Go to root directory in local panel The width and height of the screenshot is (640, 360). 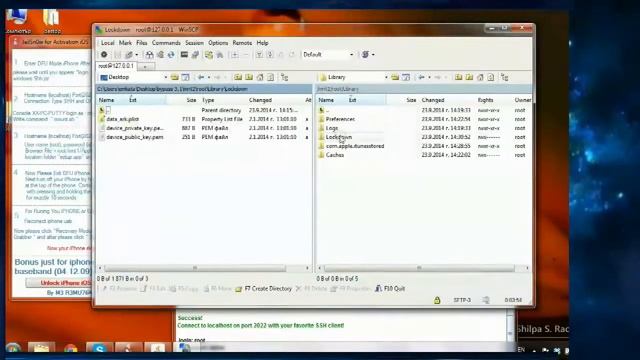coord(249,77)
